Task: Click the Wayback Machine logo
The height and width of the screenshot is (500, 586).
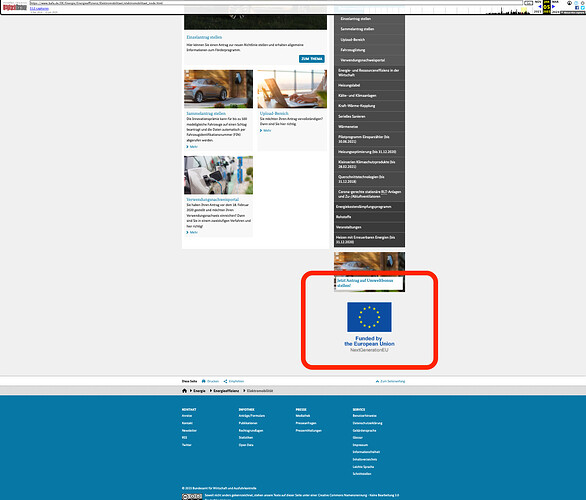Action: (x=15, y=7)
